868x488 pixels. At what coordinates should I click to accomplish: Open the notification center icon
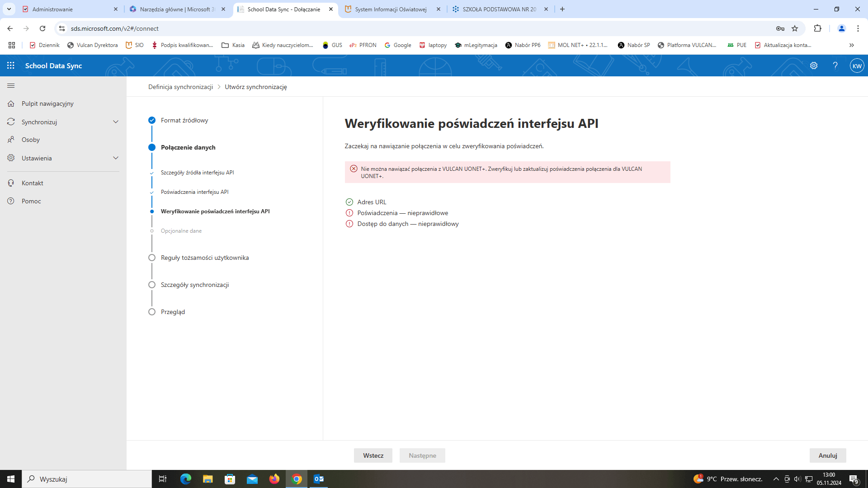(854, 479)
